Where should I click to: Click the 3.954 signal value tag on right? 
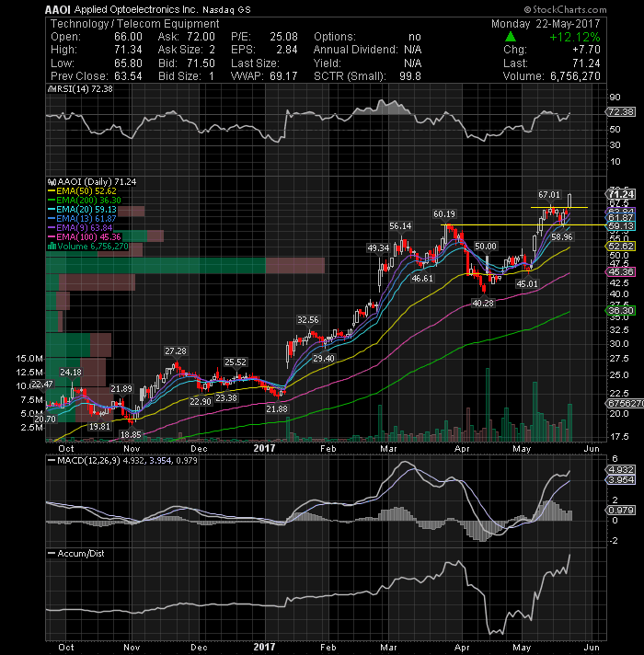click(621, 480)
